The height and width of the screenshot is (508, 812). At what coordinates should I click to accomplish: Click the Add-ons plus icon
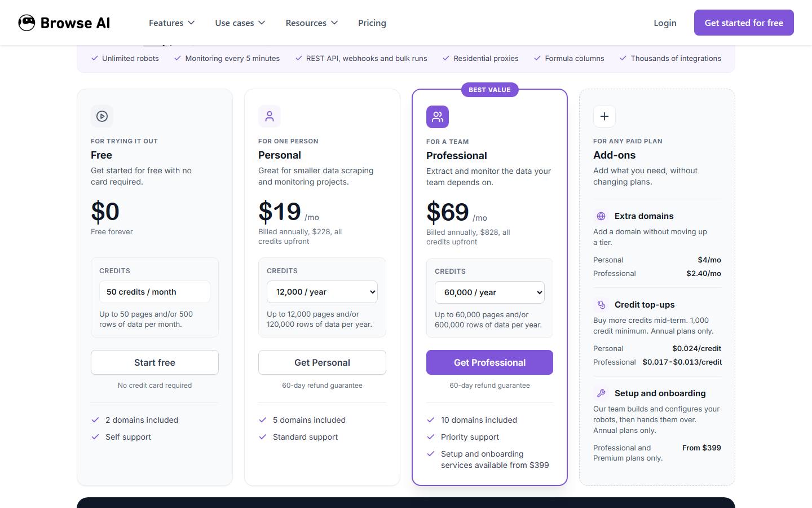604,116
